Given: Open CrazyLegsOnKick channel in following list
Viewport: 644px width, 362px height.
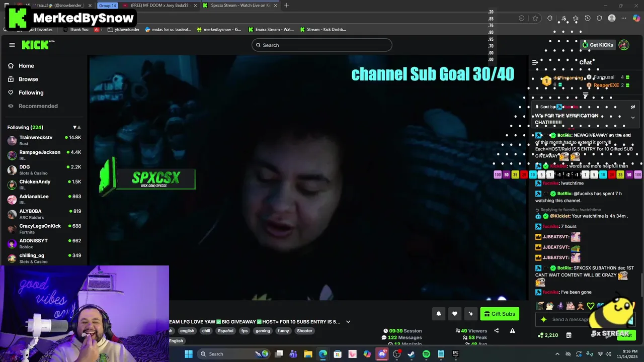Looking at the screenshot, I should 44,229.
